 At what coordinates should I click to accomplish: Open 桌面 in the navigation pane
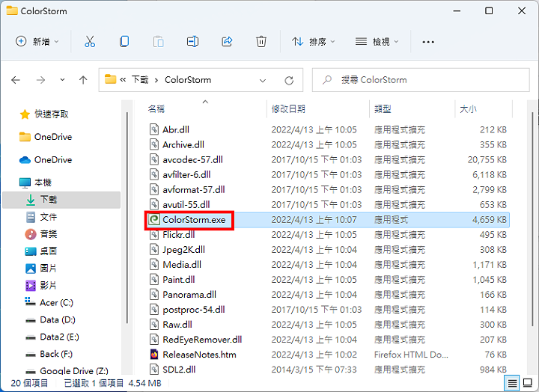click(41, 251)
